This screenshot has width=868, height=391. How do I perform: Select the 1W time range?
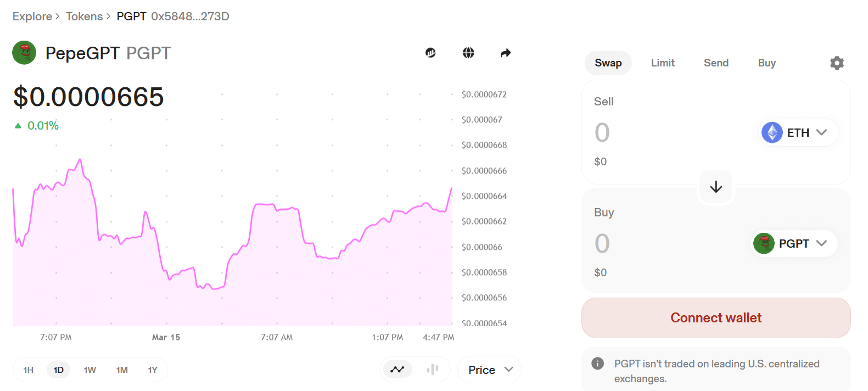coord(90,370)
